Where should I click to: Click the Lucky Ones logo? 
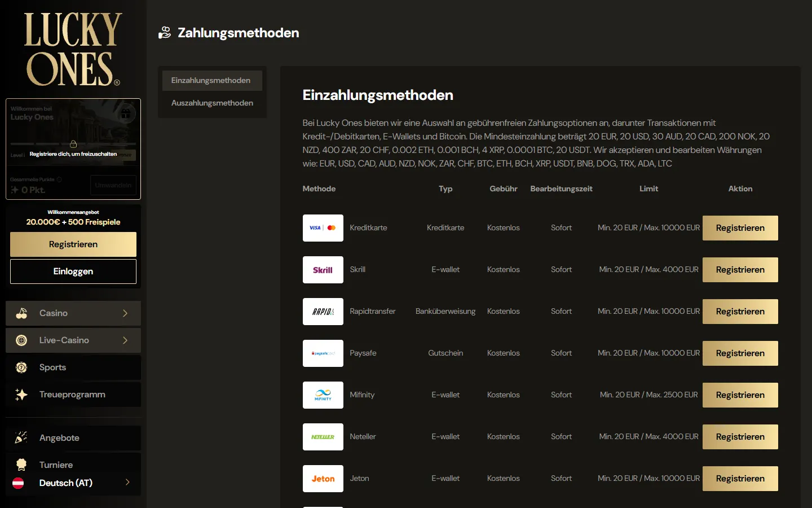[73, 49]
